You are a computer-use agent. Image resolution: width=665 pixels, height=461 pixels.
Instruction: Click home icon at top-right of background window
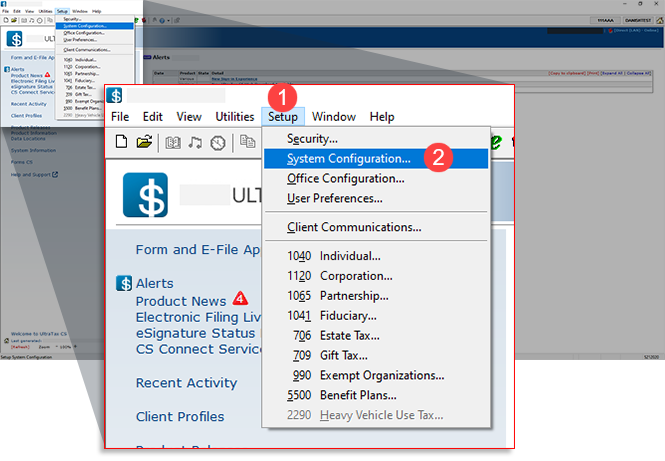660,20
